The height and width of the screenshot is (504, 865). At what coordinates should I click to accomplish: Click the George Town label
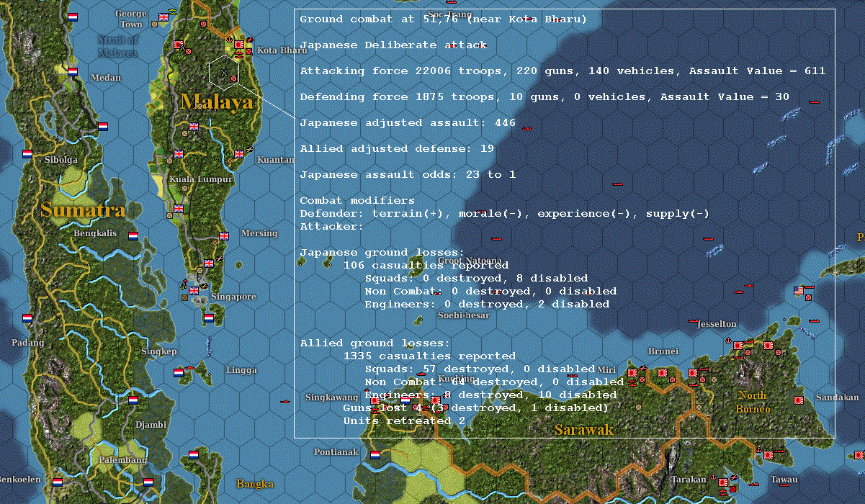tap(131, 19)
